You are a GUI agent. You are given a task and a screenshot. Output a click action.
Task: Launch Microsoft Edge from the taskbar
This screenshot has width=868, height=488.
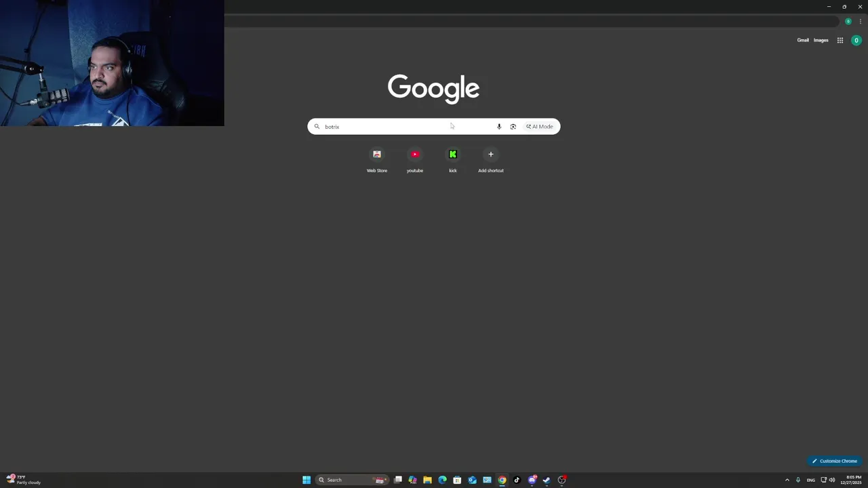coord(442,480)
